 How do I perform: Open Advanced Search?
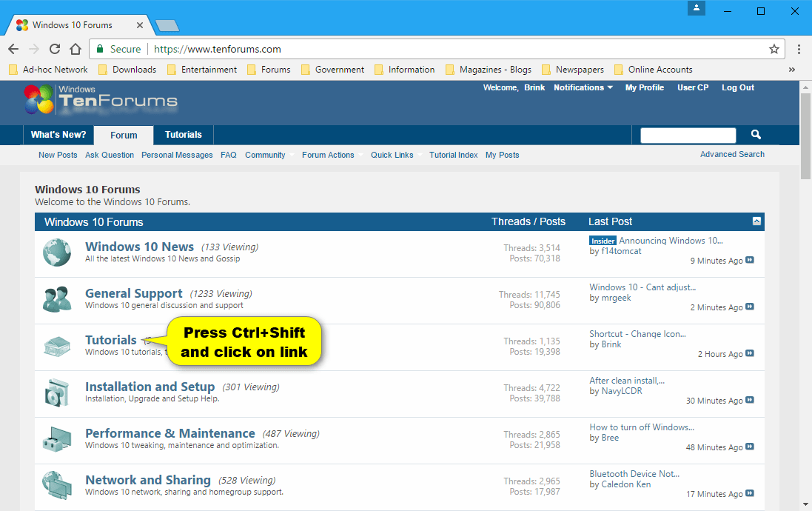(732, 154)
